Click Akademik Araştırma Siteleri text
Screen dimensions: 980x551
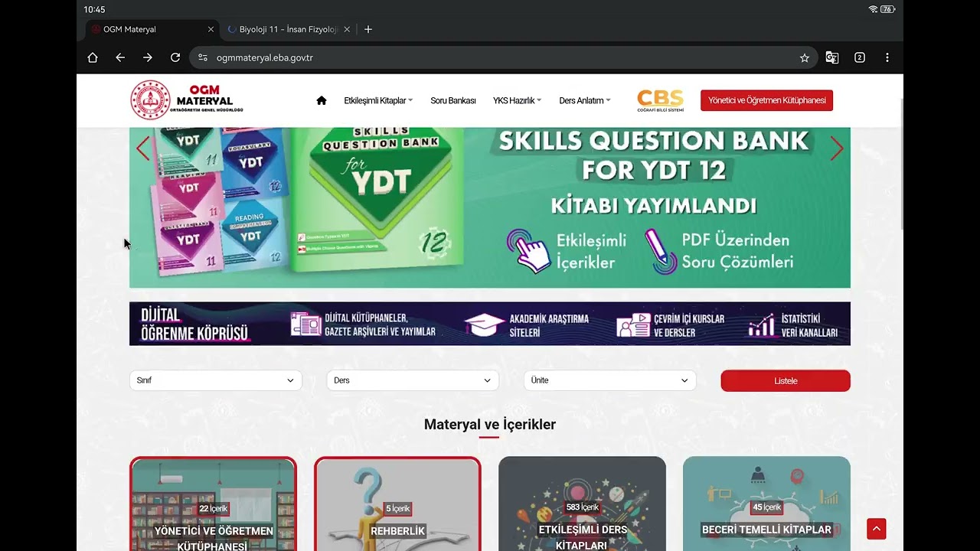point(549,325)
